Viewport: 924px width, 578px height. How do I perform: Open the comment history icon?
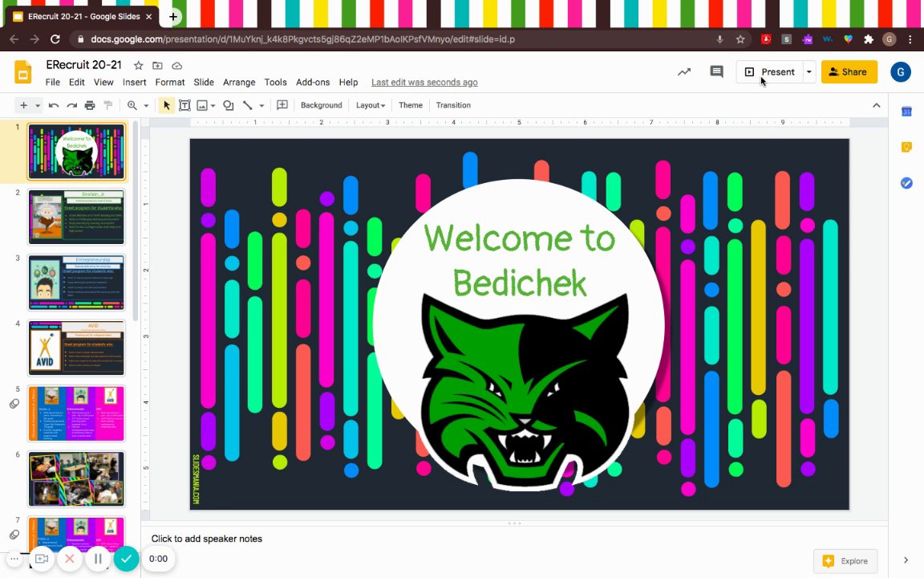pos(716,72)
